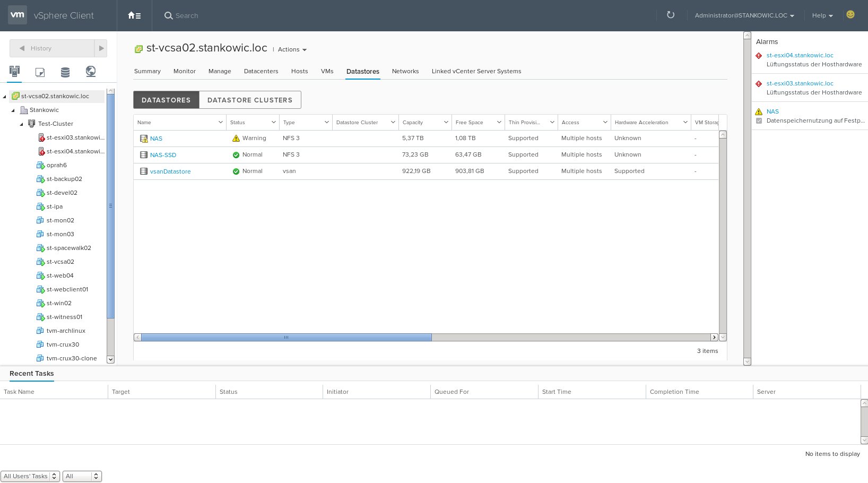The width and height of the screenshot is (868, 483).
Task: Select tvm-crux30-clone in the tree
Action: [72, 358]
